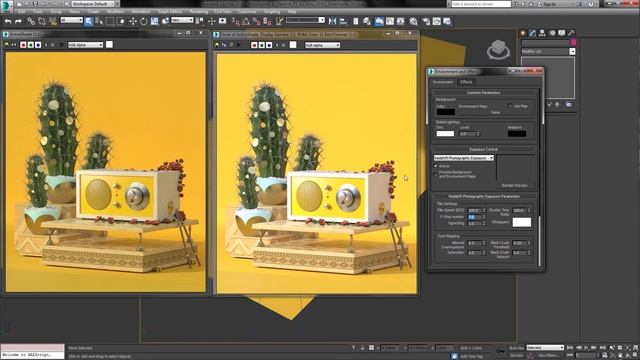Open the selection filter dropdown in toolbar
640x360 pixels.
(71, 20)
